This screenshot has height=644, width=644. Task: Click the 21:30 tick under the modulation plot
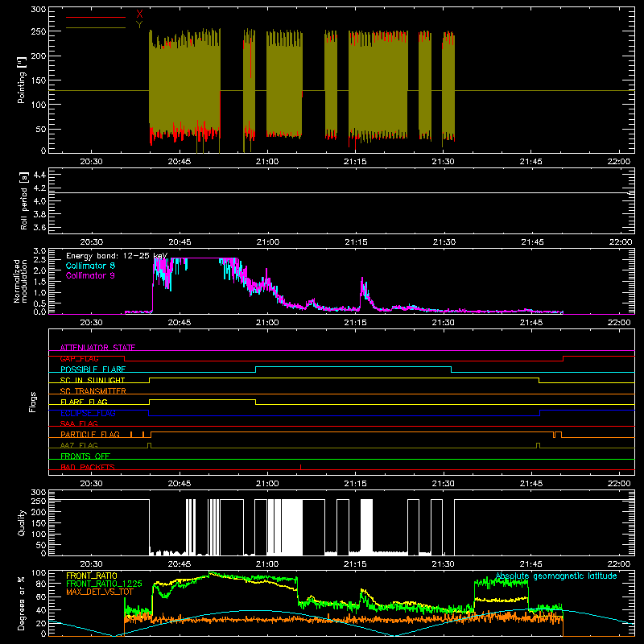[444, 323]
